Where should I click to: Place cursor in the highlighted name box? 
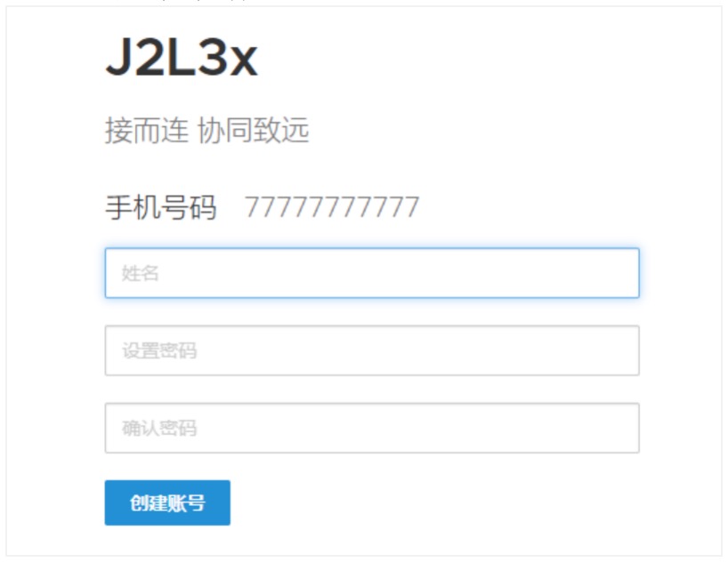pos(372,273)
